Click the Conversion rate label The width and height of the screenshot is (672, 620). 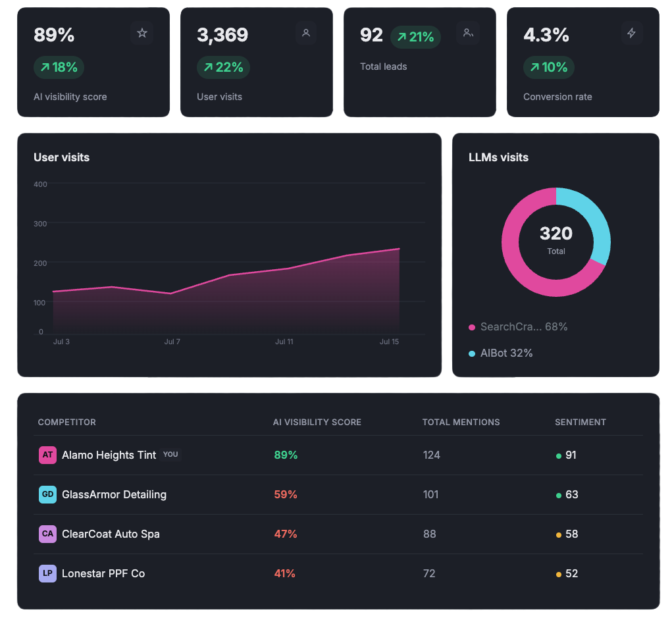pyautogui.click(x=557, y=97)
